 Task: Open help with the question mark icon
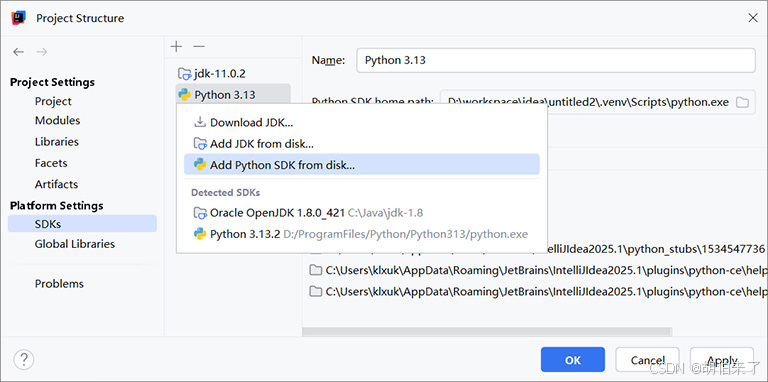[x=24, y=360]
